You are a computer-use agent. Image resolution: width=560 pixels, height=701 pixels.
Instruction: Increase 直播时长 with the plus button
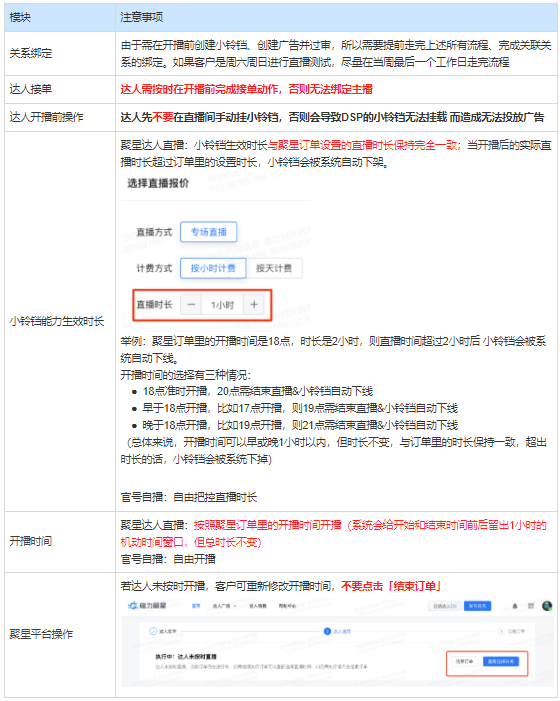click(254, 305)
